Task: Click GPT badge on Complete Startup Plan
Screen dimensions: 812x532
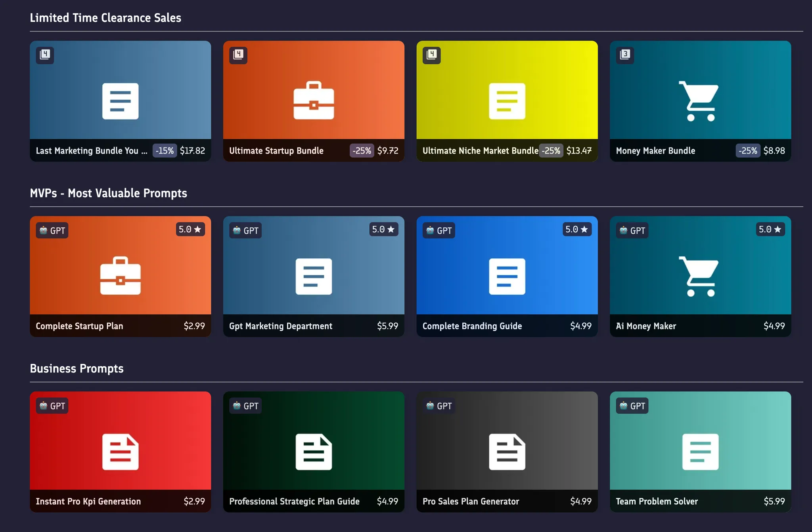Action: coord(52,230)
